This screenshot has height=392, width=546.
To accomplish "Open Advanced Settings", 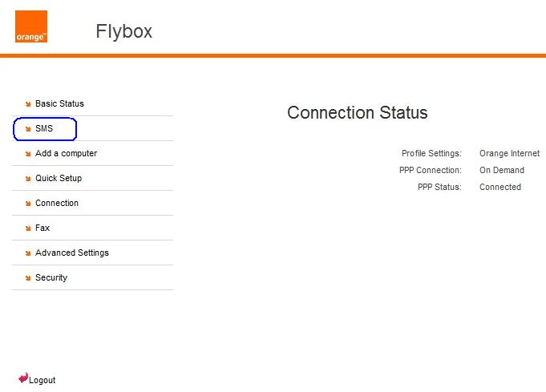I will click(x=72, y=253).
